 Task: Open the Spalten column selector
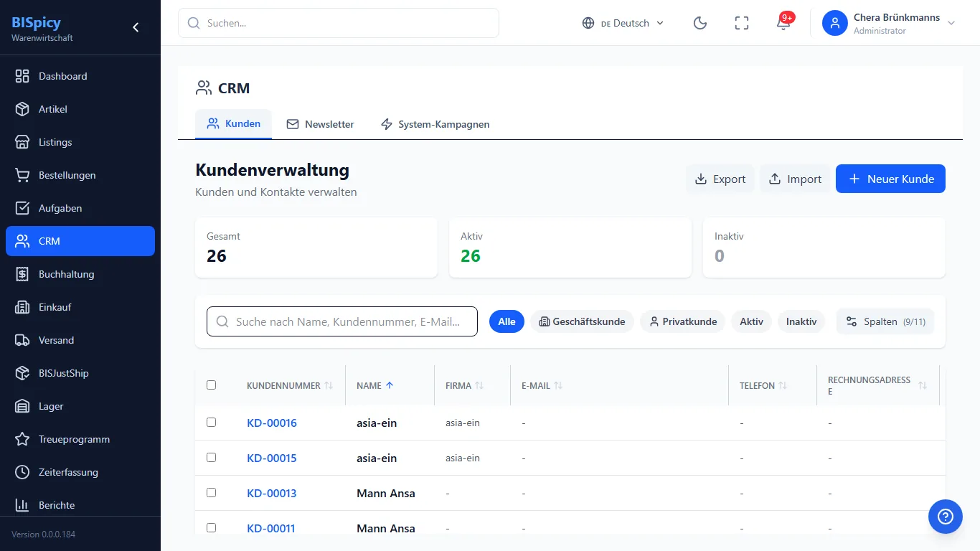tap(885, 321)
